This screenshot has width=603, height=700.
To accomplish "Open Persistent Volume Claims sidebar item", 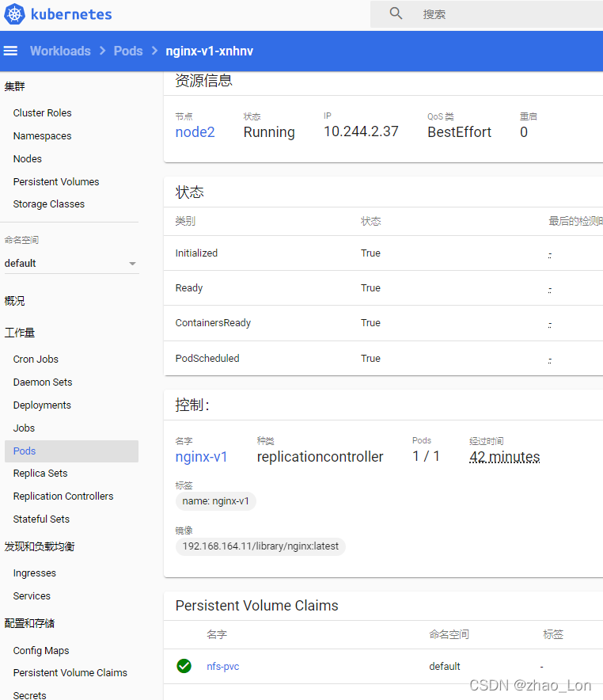I will click(70, 673).
